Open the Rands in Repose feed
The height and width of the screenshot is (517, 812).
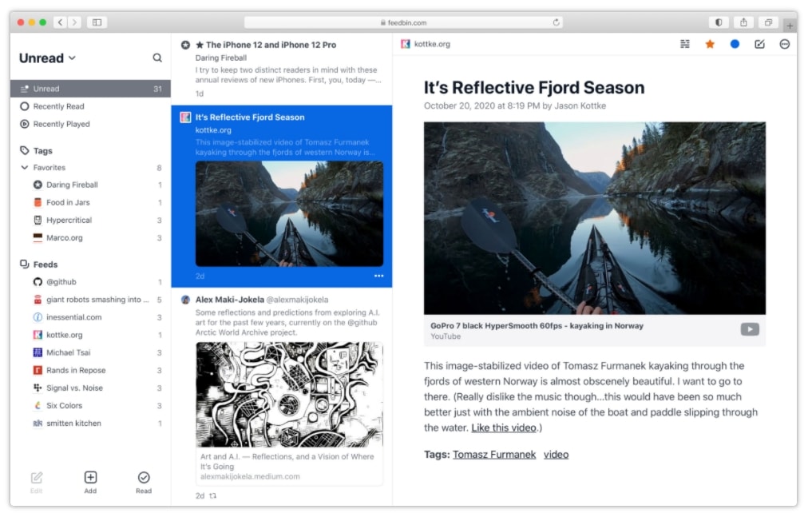click(x=91, y=370)
